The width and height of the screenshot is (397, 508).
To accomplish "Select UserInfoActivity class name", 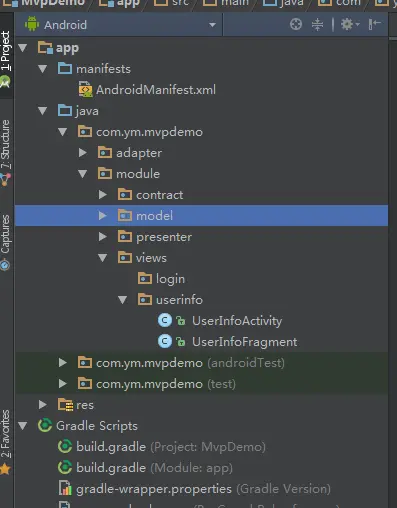I will pyautogui.click(x=237, y=321).
